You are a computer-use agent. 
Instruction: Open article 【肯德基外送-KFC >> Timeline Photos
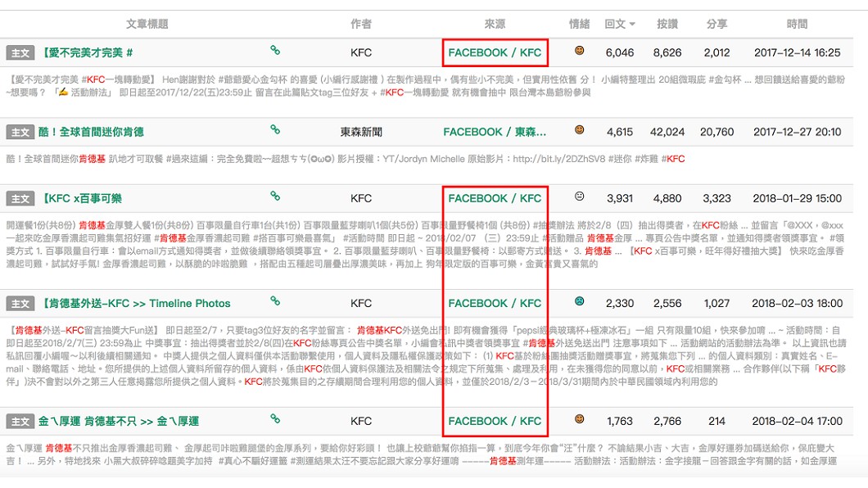136,304
